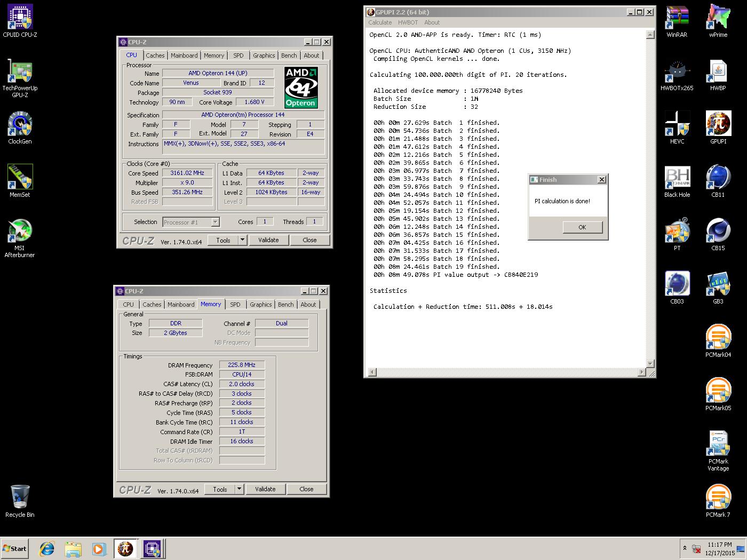This screenshot has width=747, height=560.
Task: Open PCMark05 desktop shortcut
Action: pyautogui.click(x=718, y=395)
